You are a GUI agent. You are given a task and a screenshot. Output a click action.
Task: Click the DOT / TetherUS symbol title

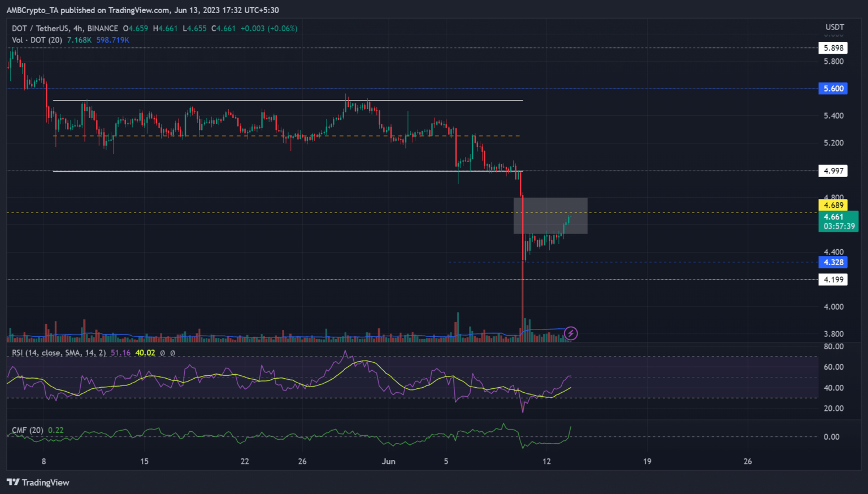point(65,28)
